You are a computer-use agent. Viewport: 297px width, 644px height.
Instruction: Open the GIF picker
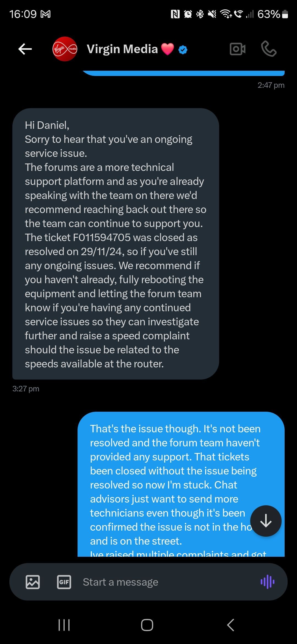pos(64,582)
